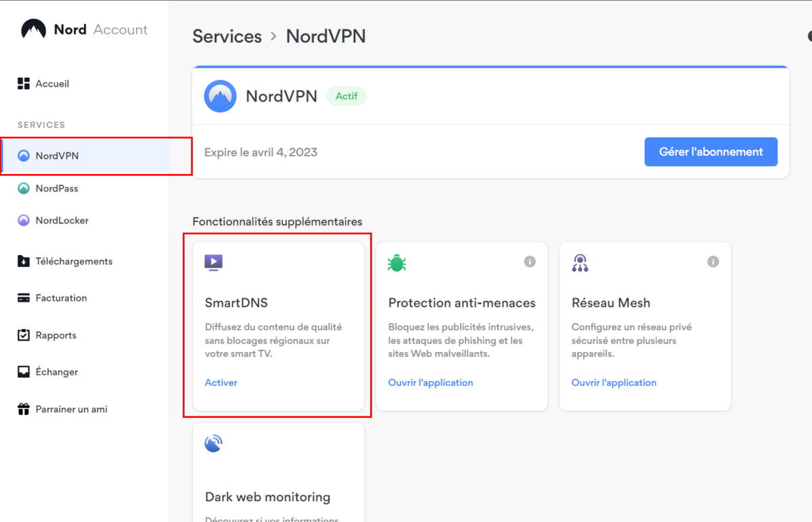812x522 pixels.
Task: Click the SERVICES sidebar section label
Action: tap(41, 125)
